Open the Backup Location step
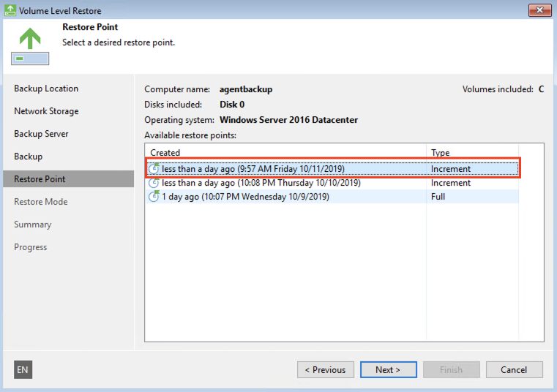Viewport: 557px width, 392px height. (x=46, y=88)
